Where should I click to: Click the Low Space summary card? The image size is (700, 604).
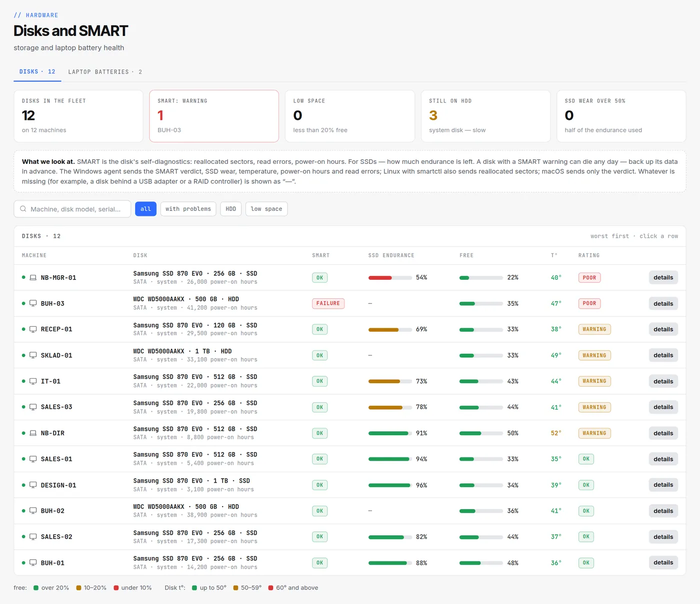click(x=350, y=116)
